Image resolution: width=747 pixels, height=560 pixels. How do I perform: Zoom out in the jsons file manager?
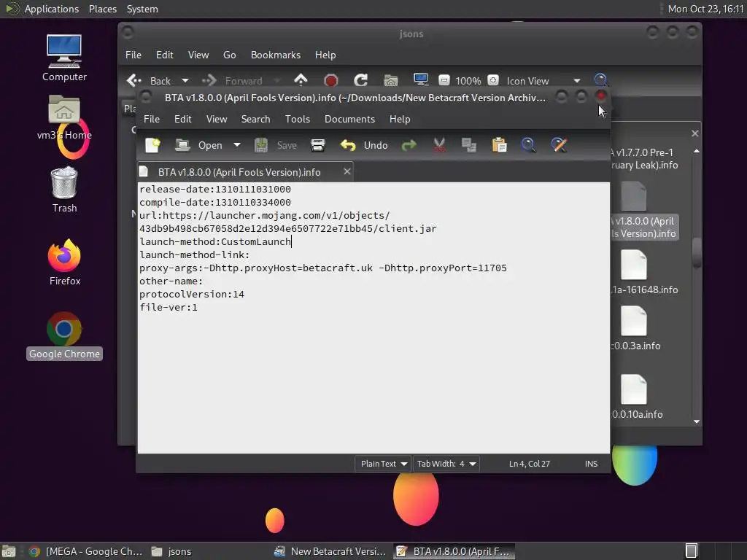444,80
